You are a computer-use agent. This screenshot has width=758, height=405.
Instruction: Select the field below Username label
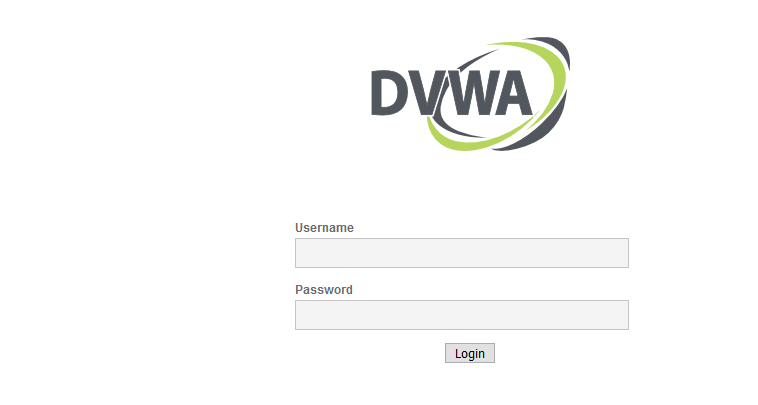coord(462,253)
